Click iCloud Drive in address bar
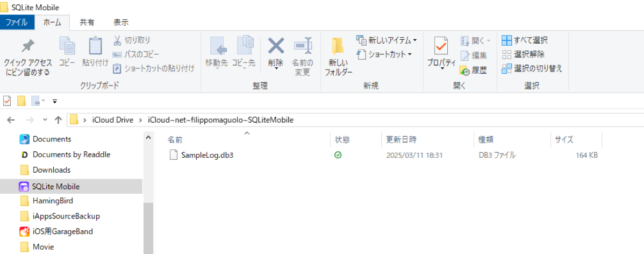The width and height of the screenshot is (644, 254). tap(112, 120)
